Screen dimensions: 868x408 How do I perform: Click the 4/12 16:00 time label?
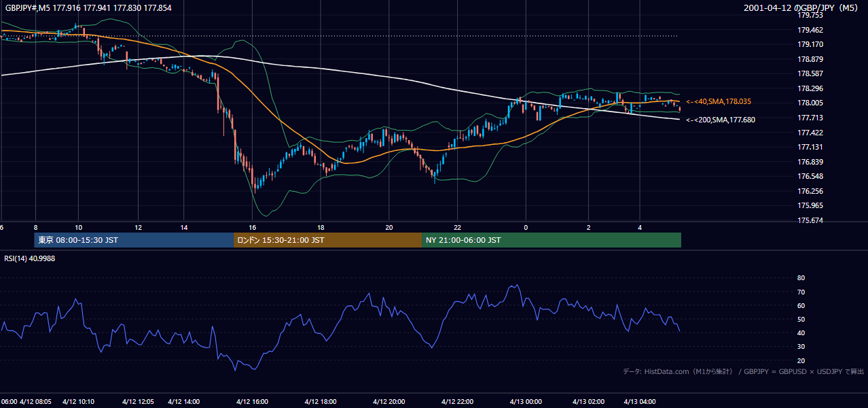click(252, 401)
